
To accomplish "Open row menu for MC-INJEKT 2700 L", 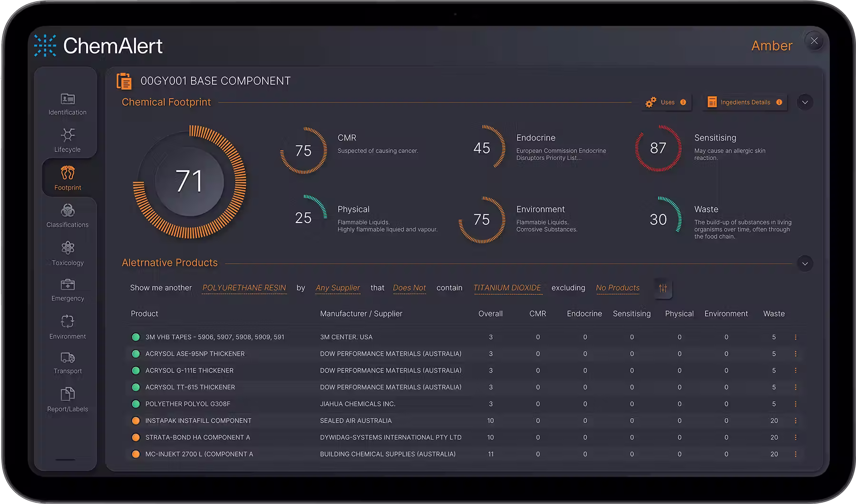I will tap(796, 454).
